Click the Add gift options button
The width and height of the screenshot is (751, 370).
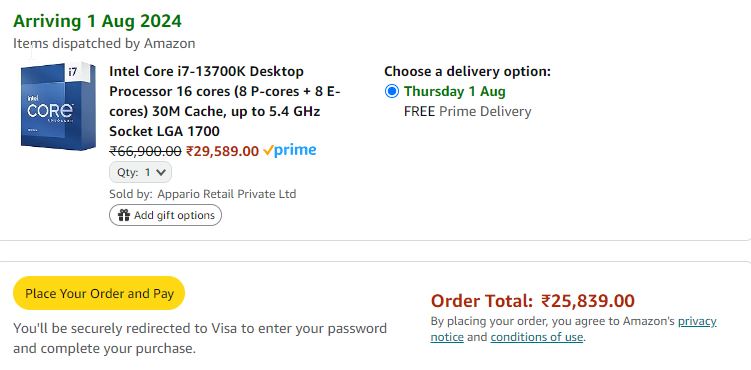click(166, 215)
